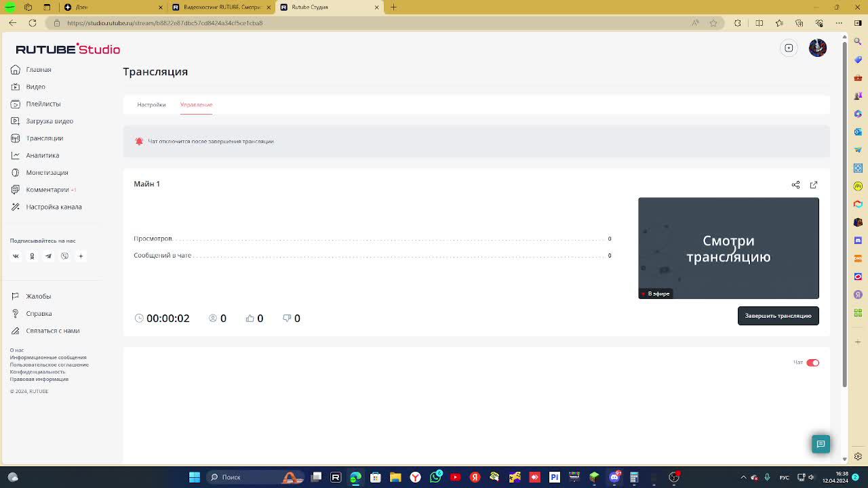The height and width of the screenshot is (488, 868).
Task: Click Завершить трансляцию button
Action: [778, 316]
